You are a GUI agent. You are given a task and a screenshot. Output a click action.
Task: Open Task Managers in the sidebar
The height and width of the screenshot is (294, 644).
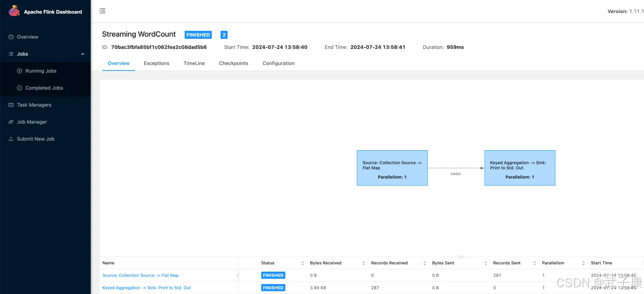34,105
